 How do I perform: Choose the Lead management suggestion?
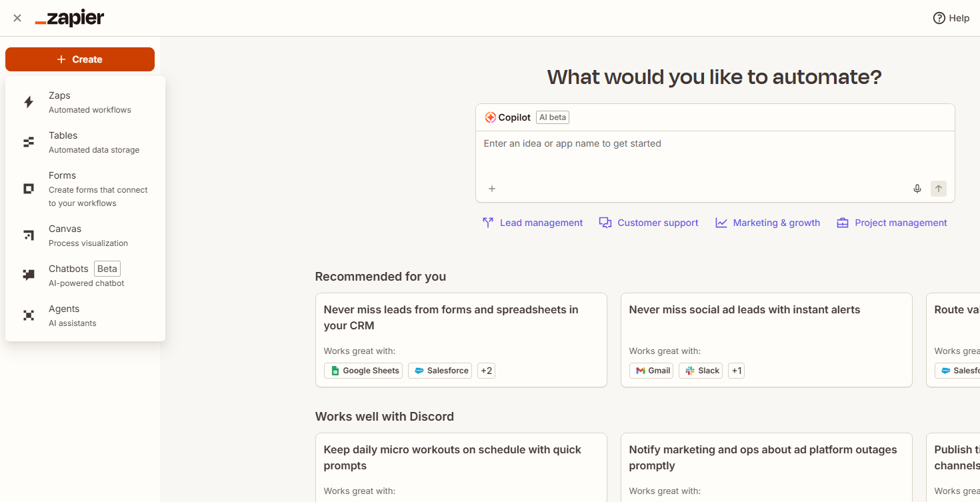[533, 223]
